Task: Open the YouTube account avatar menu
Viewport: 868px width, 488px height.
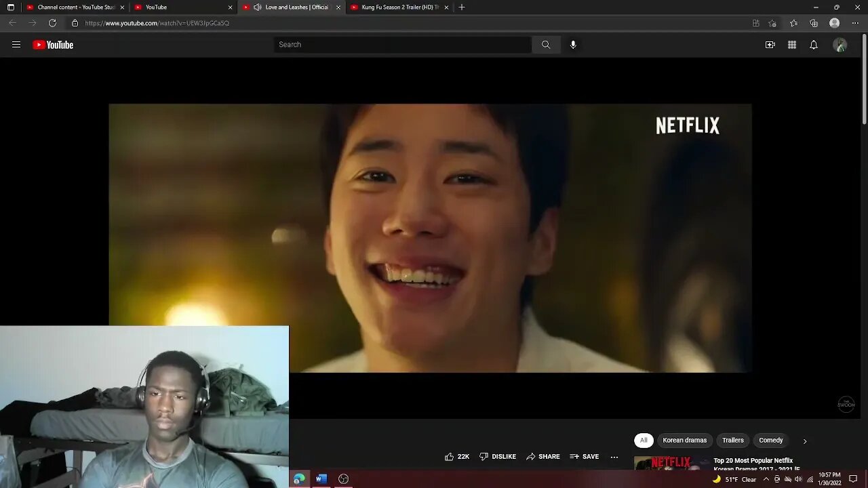Action: pyautogui.click(x=840, y=45)
